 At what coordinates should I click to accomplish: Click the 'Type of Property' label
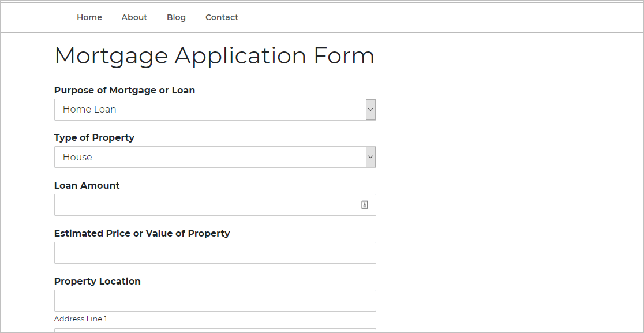pyautogui.click(x=94, y=137)
